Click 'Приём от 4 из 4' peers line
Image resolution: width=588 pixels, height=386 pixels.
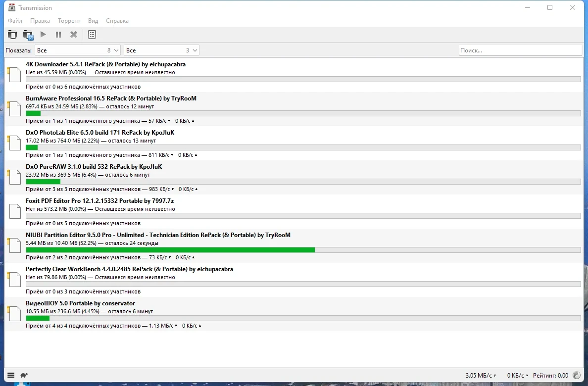[114, 326]
